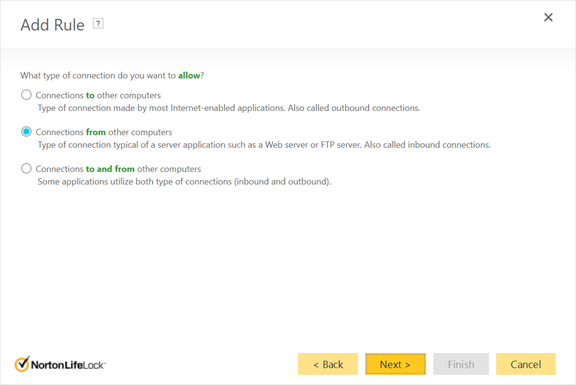The height and width of the screenshot is (385, 576).
Task: Select Connections from other computers radio button
Action: (x=26, y=132)
